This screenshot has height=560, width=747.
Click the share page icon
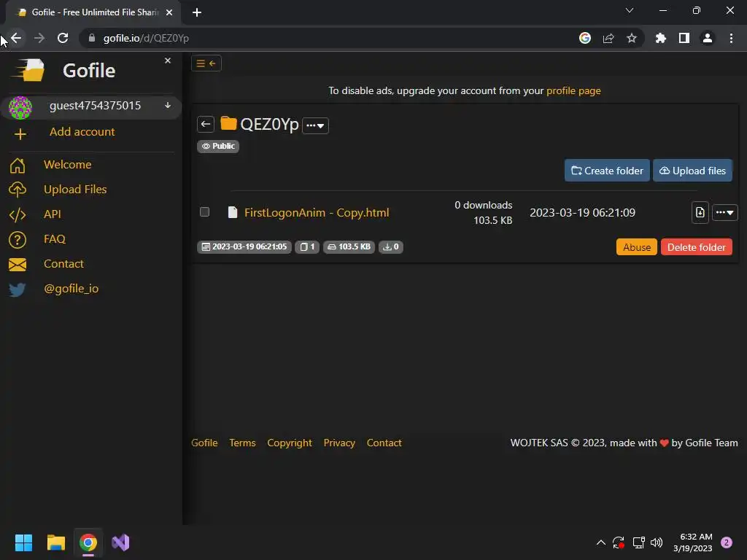point(608,38)
